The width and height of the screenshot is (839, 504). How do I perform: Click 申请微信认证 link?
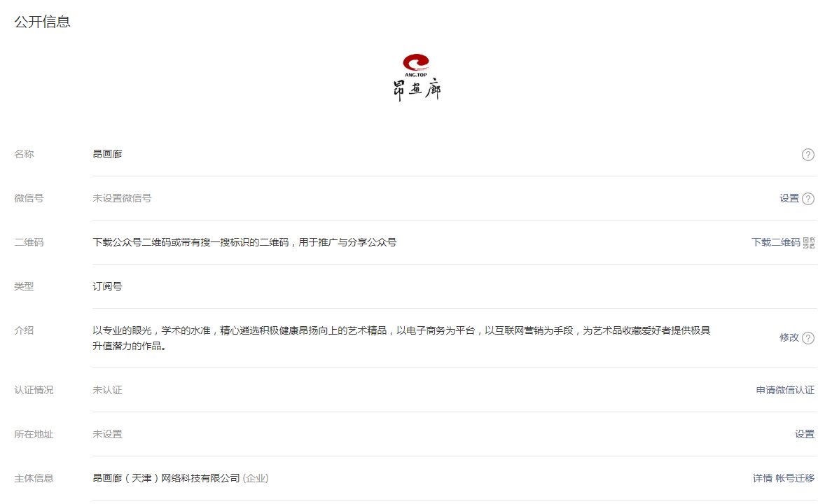(785, 390)
